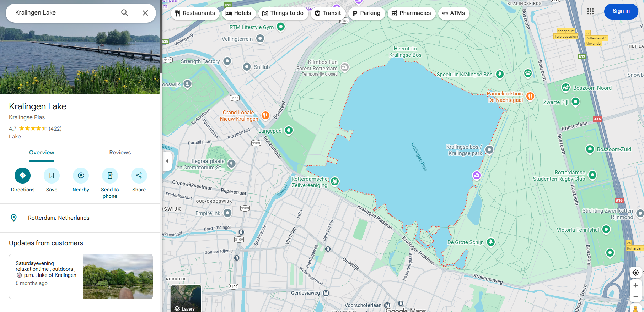Image resolution: width=644 pixels, height=312 pixels.
Task: Click the Send to phone icon
Action: [110, 175]
